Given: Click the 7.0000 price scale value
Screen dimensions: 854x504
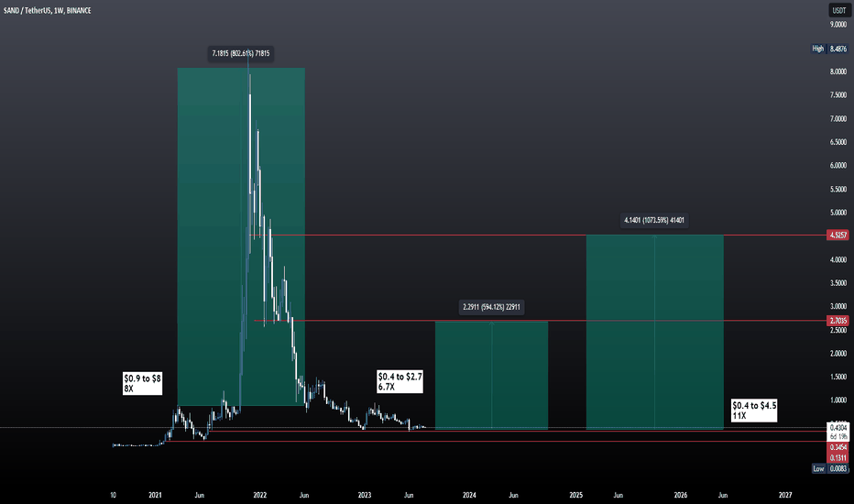Looking at the screenshot, I should [x=838, y=119].
